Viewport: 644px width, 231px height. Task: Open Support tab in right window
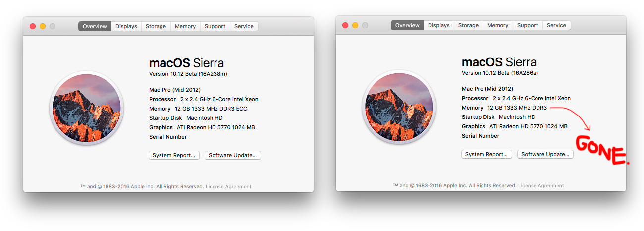click(x=528, y=25)
